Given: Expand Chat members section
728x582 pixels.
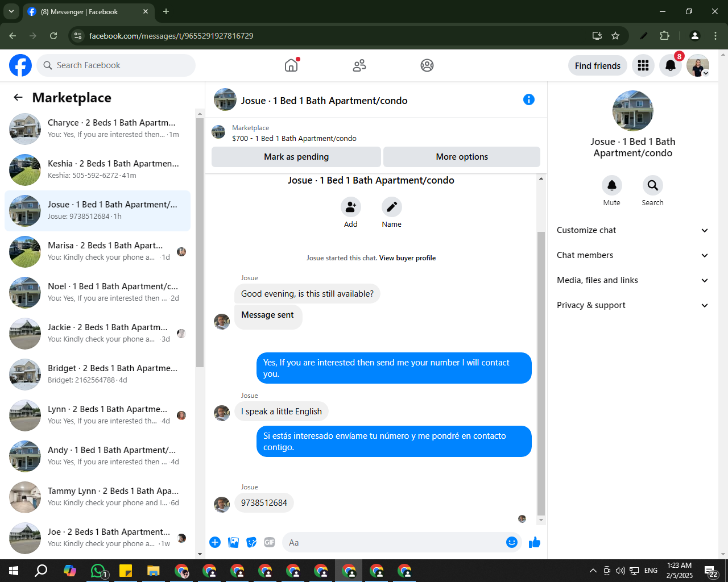Looking at the screenshot, I should 633,255.
